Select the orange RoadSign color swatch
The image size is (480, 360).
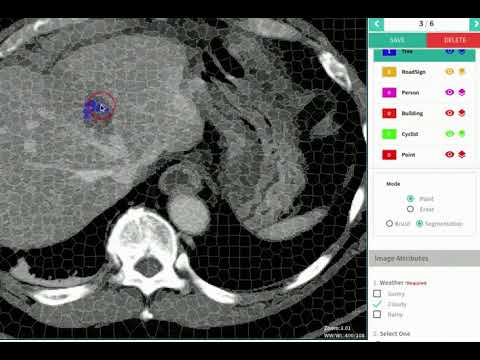(389, 72)
